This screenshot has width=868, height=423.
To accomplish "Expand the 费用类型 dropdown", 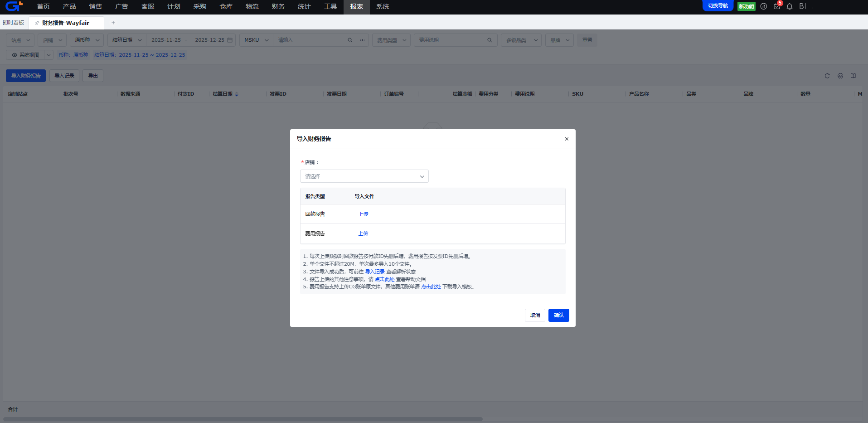I will [x=392, y=40].
